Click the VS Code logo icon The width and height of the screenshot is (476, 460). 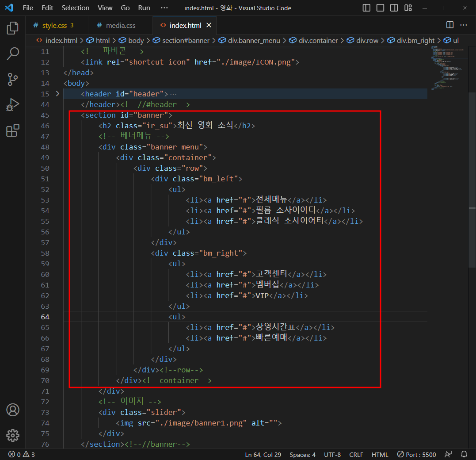(9, 8)
